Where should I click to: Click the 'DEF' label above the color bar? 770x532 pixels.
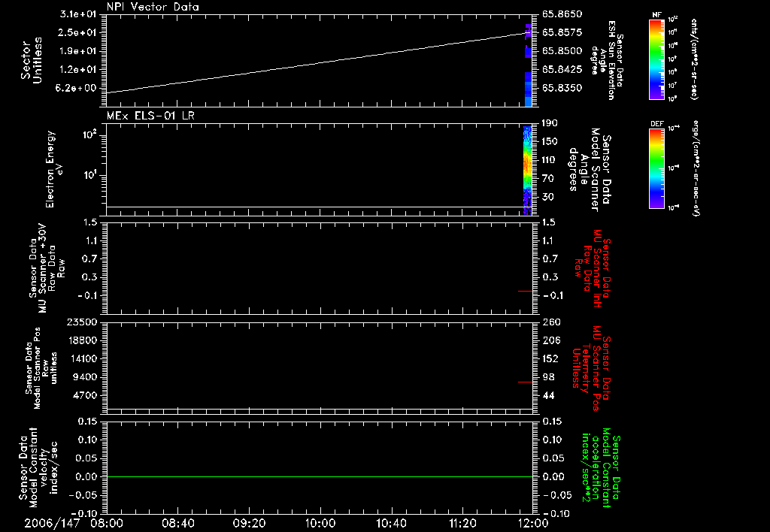656,124
